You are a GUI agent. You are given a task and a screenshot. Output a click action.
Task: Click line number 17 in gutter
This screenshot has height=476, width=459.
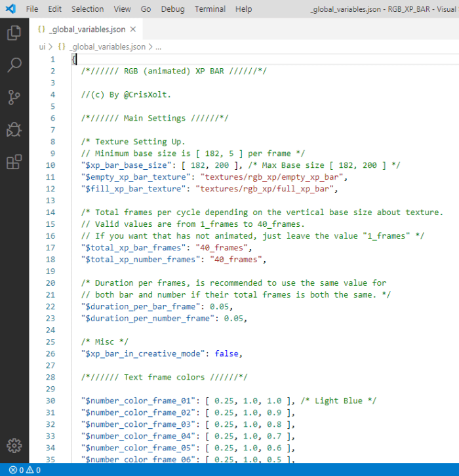[x=50, y=248]
